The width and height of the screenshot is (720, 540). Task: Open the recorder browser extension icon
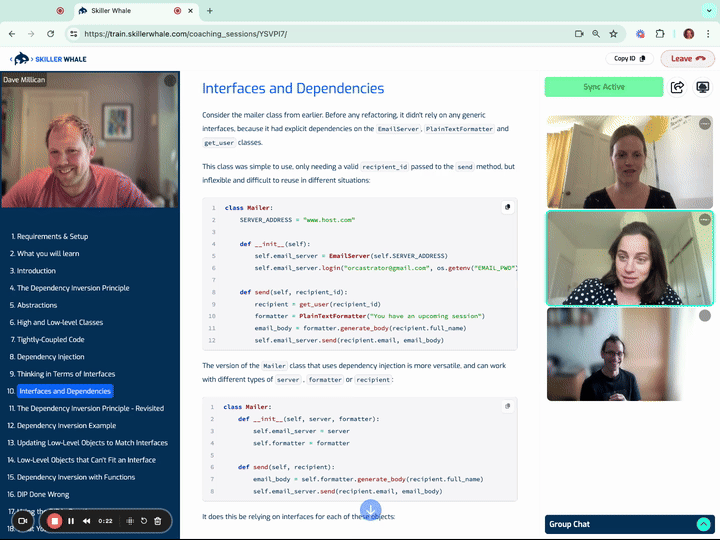[x=640, y=34]
